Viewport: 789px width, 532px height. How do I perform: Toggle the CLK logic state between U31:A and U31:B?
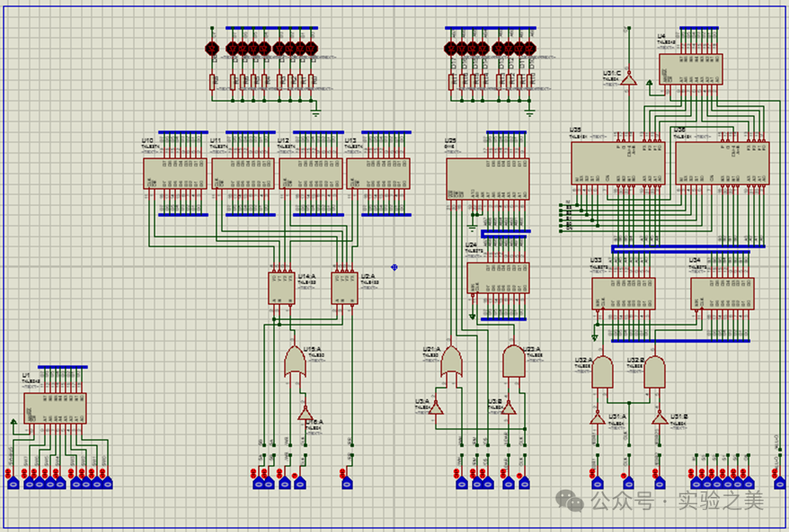pos(628,483)
